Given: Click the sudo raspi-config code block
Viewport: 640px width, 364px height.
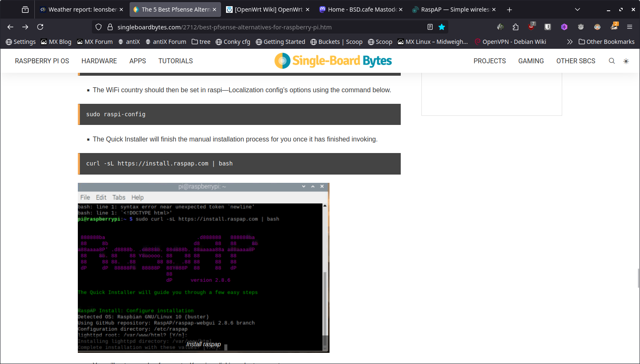Looking at the screenshot, I should point(239,114).
